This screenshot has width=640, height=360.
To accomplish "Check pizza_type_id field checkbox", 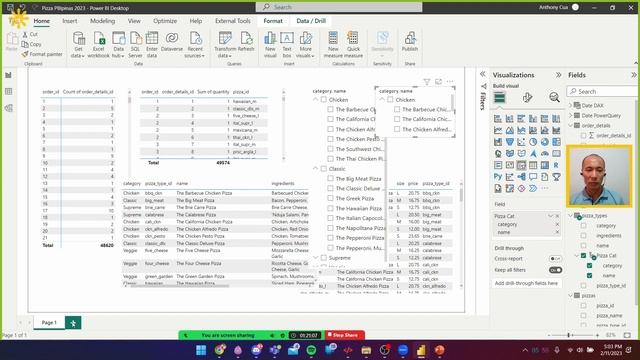I will (x=583, y=286).
